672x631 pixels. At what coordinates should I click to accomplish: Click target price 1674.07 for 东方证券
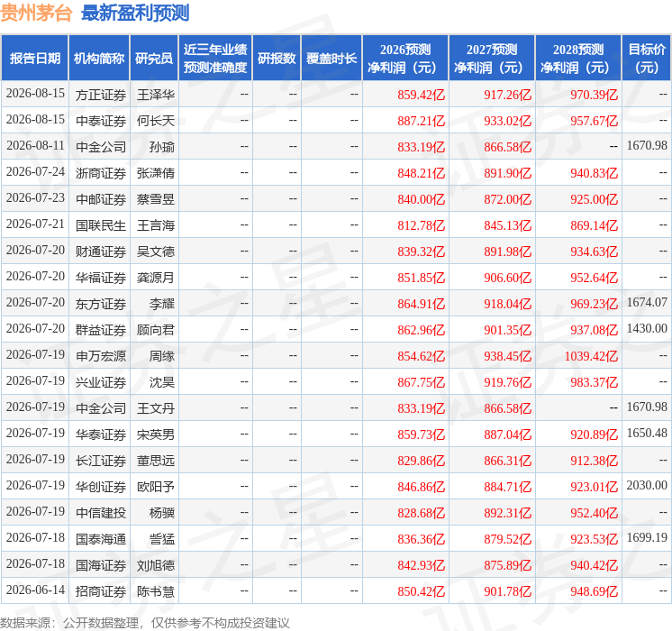pyautogui.click(x=647, y=302)
